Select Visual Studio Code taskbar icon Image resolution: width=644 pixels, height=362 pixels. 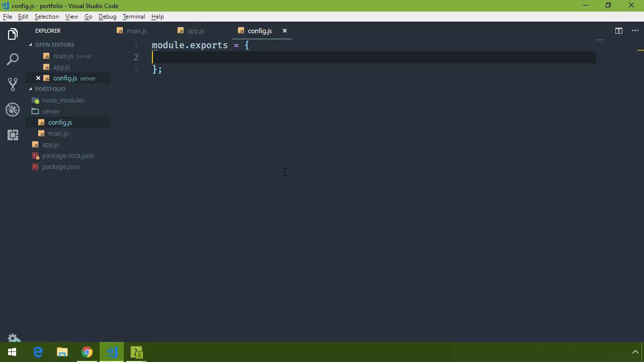coord(112,352)
